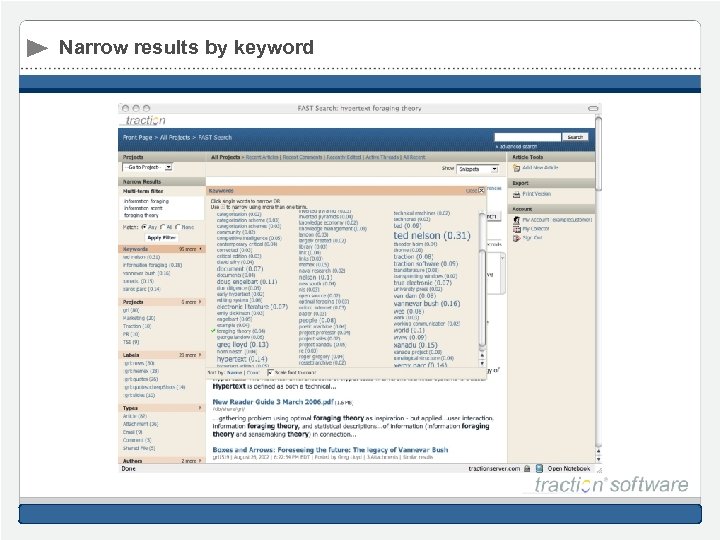Click 'Attachment' in sidebar Types list

140,424
